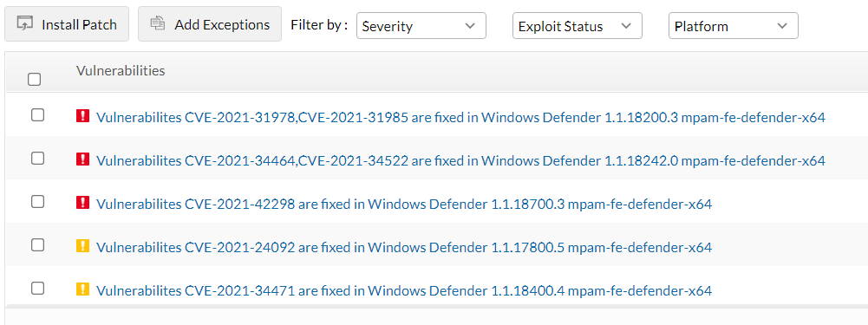Click red severity icon for CVE-2021-34464
868x325 pixels.
click(x=82, y=159)
